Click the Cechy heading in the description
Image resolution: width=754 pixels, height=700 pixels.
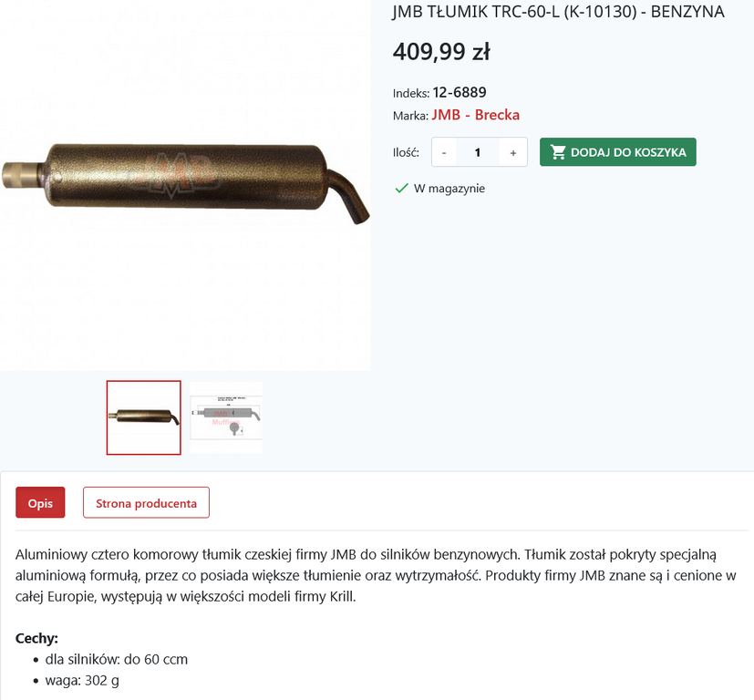(x=36, y=638)
